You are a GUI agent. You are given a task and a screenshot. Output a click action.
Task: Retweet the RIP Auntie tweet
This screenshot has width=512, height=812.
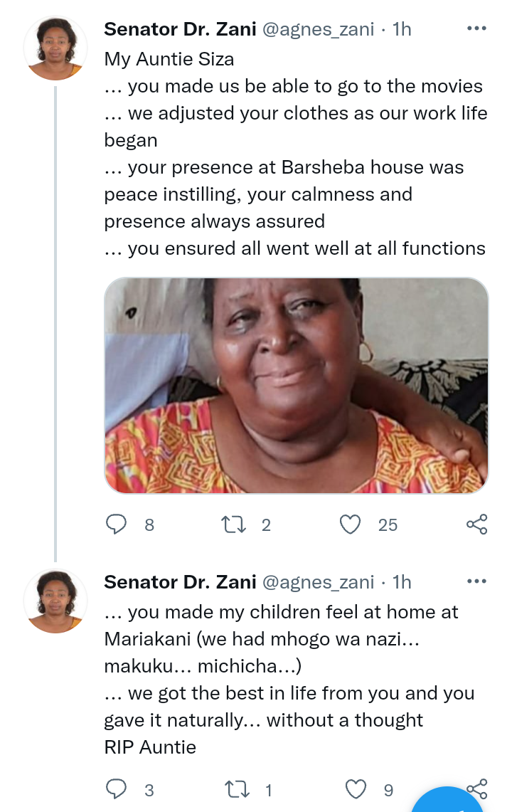coord(237,789)
